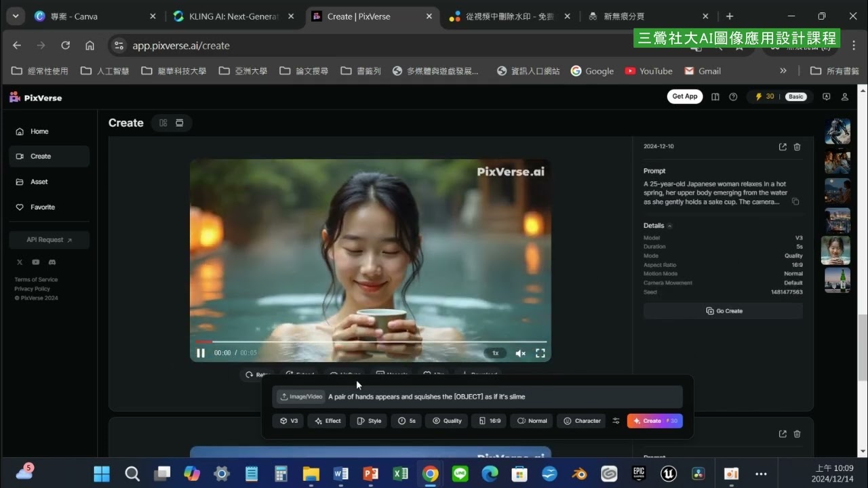868x488 pixels.
Task: Click the Create button costing 30 credits
Action: pyautogui.click(x=654, y=421)
